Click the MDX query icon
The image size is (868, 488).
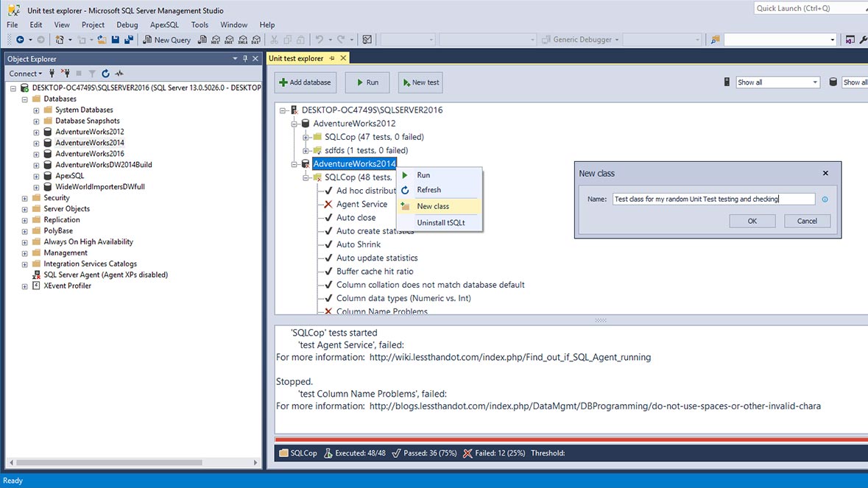pyautogui.click(x=216, y=39)
